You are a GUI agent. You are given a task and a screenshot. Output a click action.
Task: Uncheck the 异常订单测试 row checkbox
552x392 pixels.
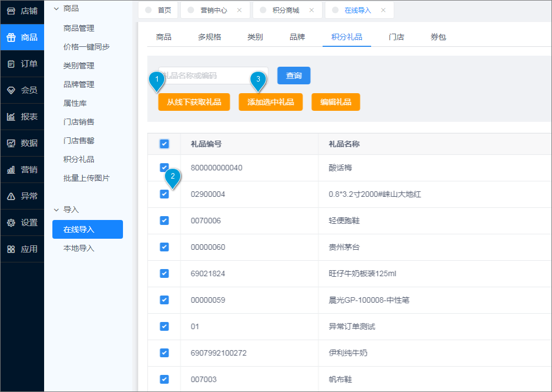click(164, 326)
